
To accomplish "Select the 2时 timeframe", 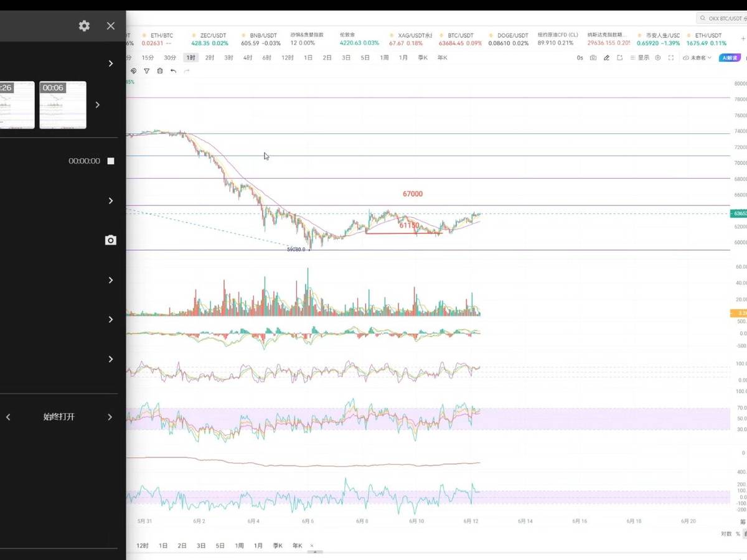I will tap(210, 58).
